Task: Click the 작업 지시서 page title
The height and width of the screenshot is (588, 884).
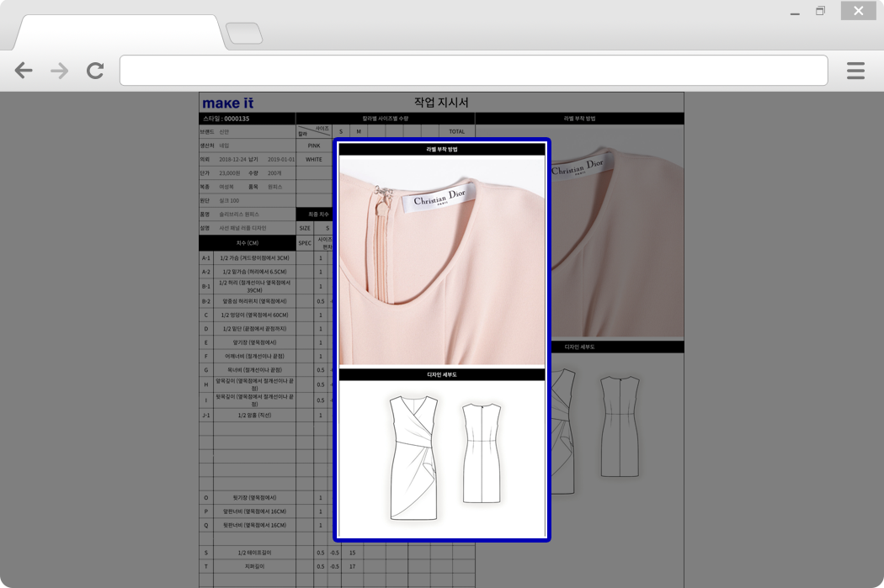Action: coord(441,103)
